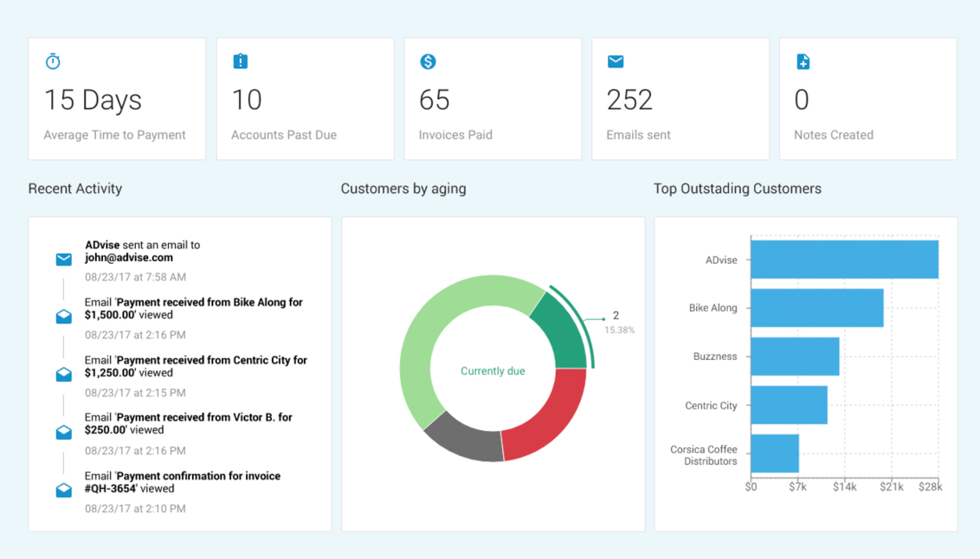The width and height of the screenshot is (980, 559).
Task: Click the clipboard alert icon above Accounts Past Due
Action: click(x=241, y=61)
